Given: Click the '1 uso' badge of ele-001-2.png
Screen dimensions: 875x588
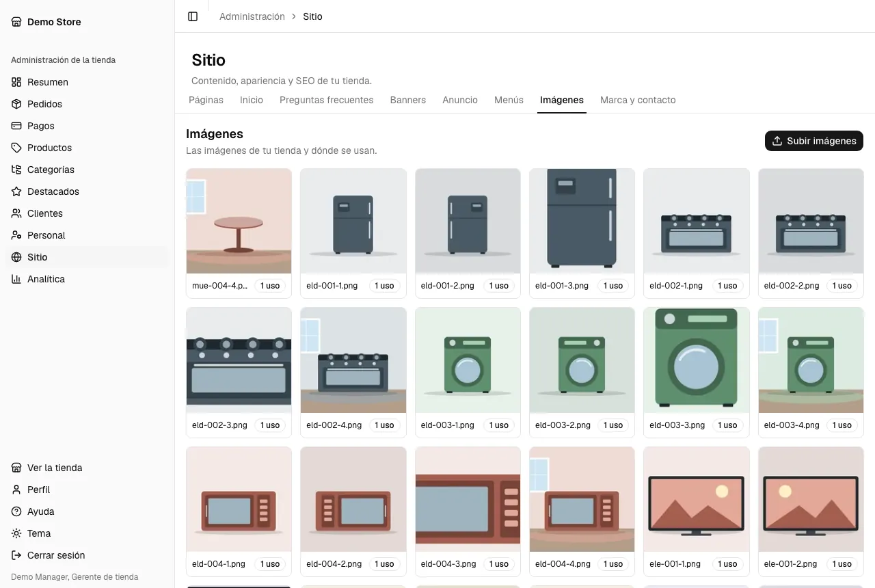Looking at the screenshot, I should coord(842,564).
